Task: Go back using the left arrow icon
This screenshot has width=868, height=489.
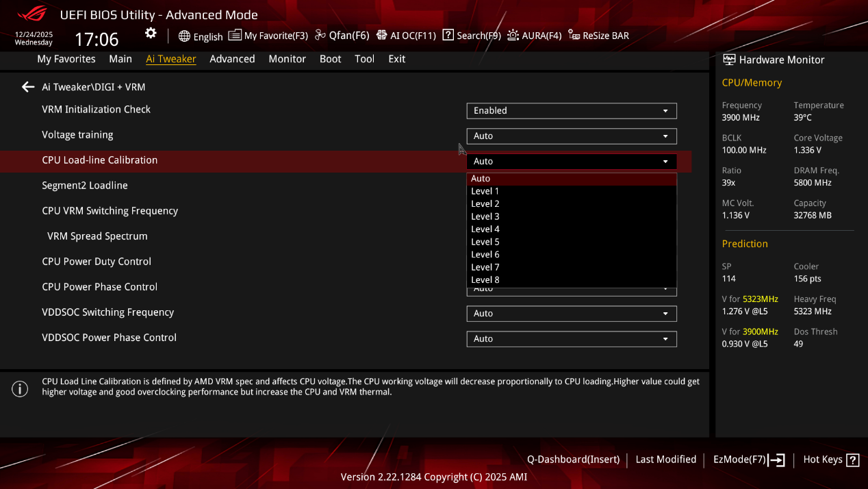Action: tap(28, 87)
